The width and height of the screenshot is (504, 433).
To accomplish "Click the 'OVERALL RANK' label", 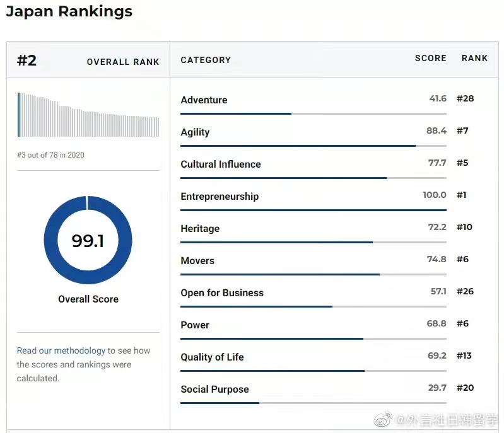I will pyautogui.click(x=123, y=62).
